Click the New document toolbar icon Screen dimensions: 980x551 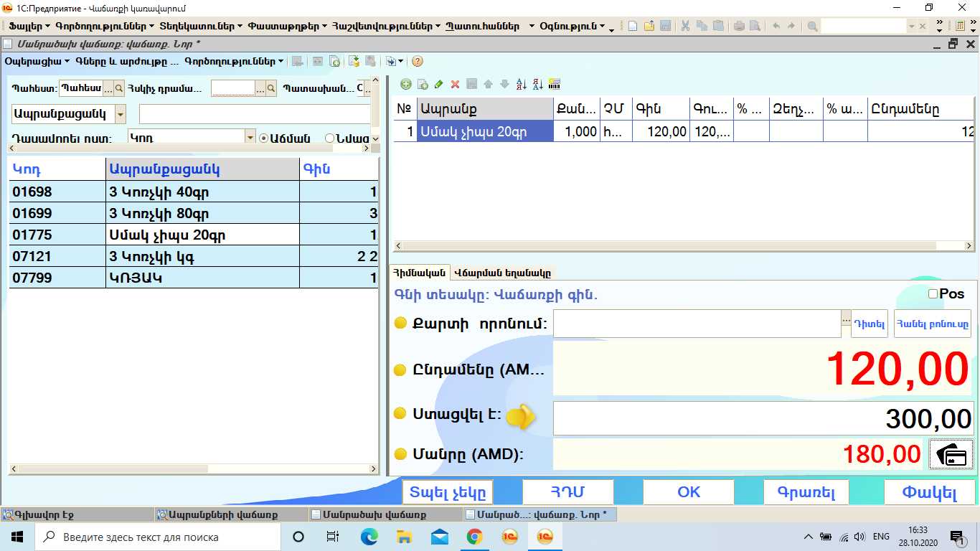tap(633, 26)
